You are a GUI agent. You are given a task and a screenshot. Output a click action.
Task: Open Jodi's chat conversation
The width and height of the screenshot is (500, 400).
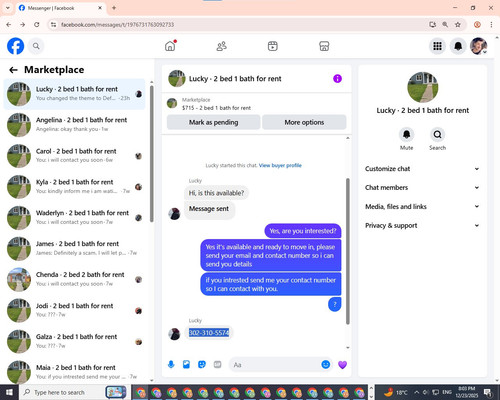pyautogui.click(x=74, y=310)
